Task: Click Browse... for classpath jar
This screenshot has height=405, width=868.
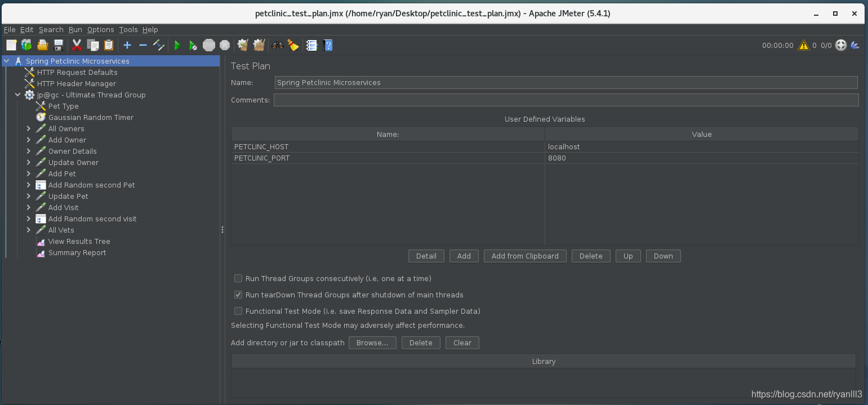Action: tap(372, 342)
